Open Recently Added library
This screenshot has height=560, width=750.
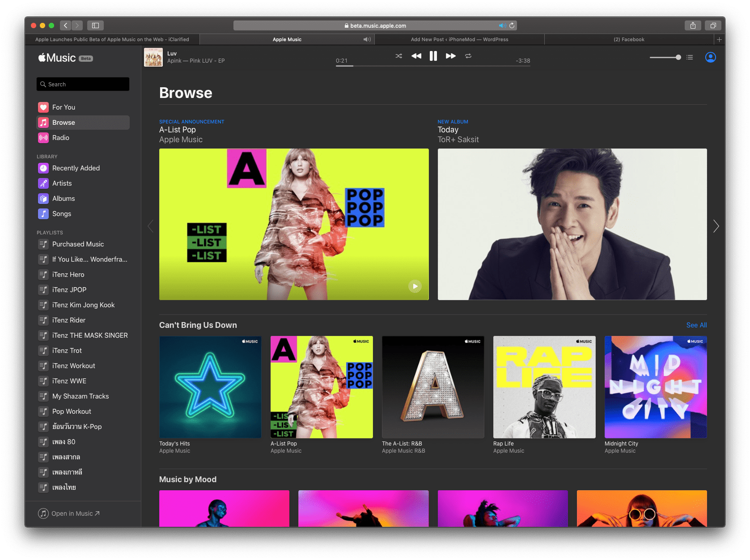coord(75,168)
